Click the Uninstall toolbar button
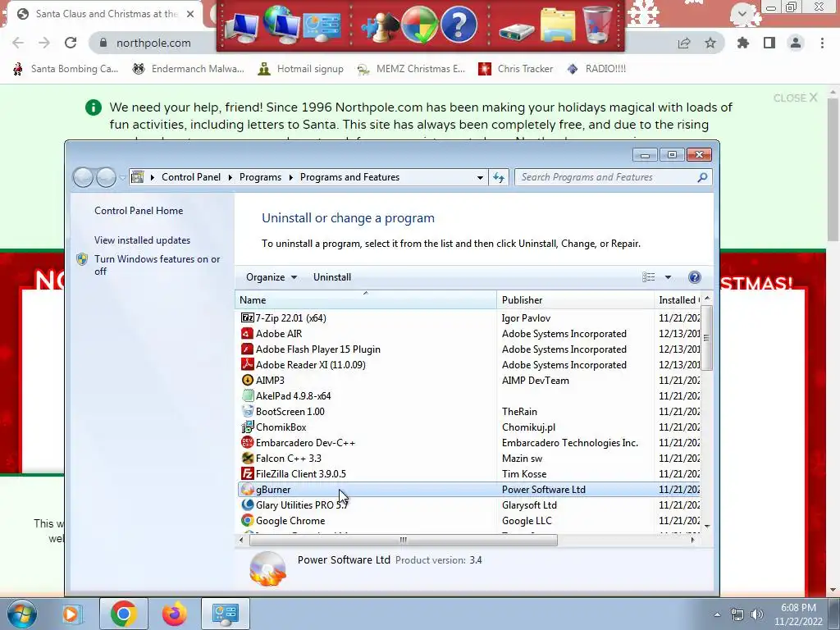Image resolution: width=840 pixels, height=630 pixels. 332,277
